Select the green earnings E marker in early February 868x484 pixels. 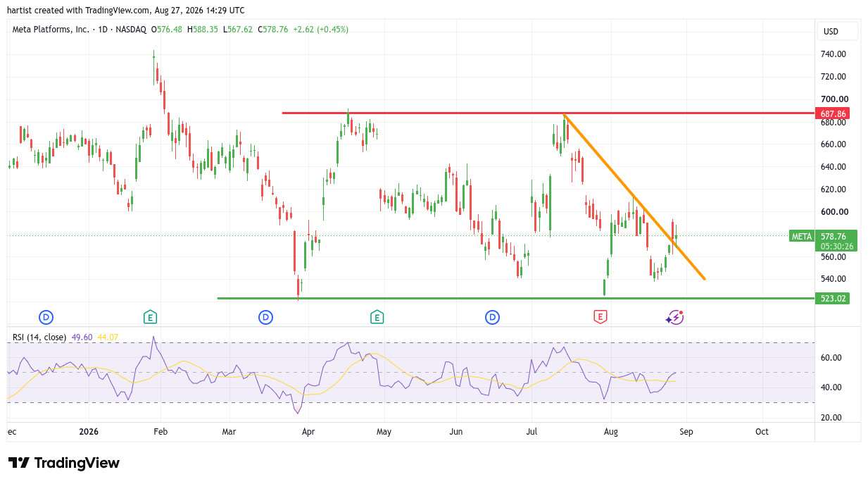point(150,317)
